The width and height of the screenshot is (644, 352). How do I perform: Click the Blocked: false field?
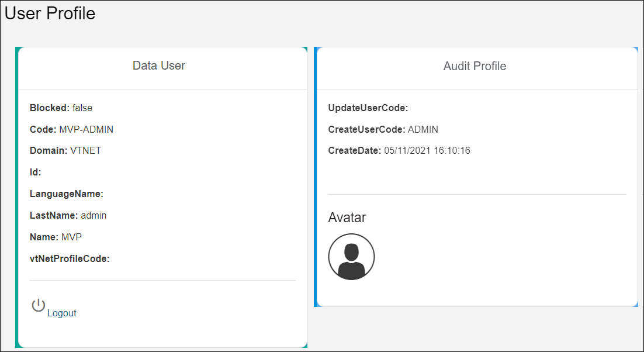61,108
